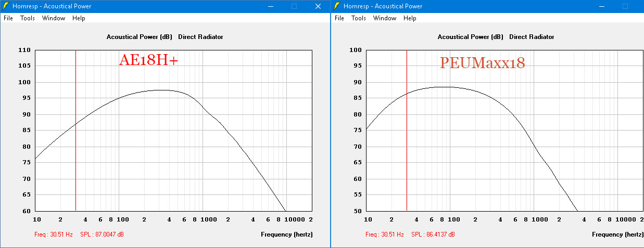Screen dimensions: 644x248
Task: Open File menu in left Hornresp window
Action: click(x=8, y=18)
